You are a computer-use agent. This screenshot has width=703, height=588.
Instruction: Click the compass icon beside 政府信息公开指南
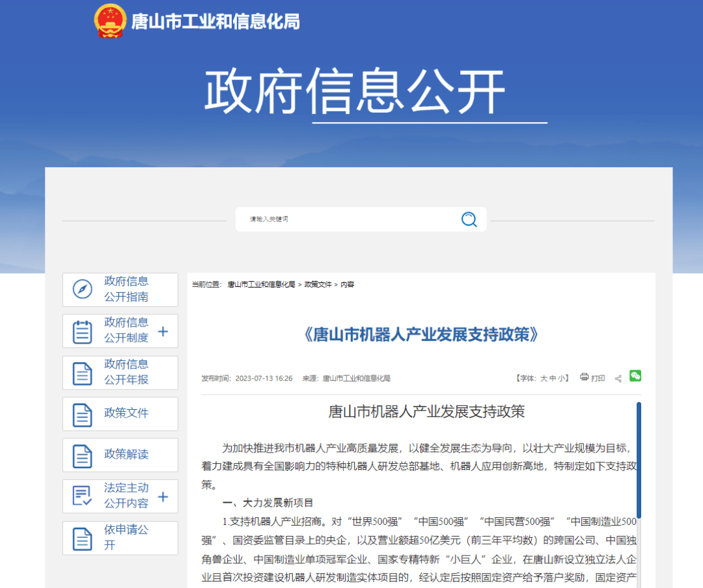click(x=81, y=289)
